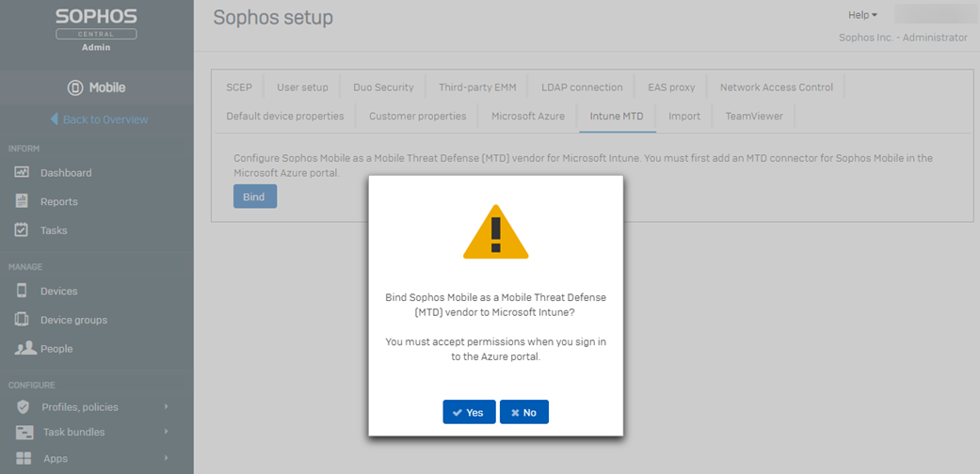Click the MANAGE section label

[25, 267]
